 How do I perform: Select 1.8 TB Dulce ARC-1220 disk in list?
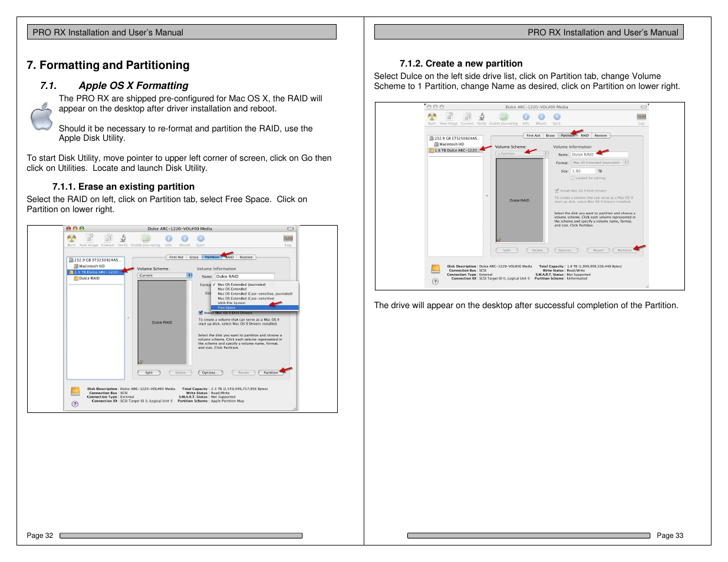[456, 150]
